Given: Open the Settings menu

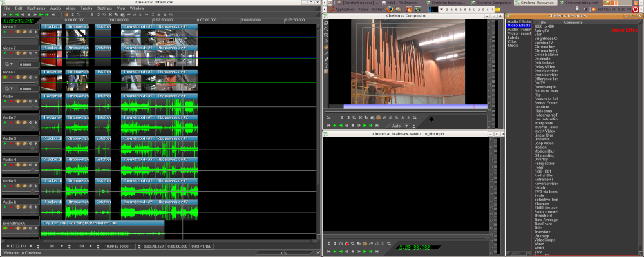Looking at the screenshot, I should (104, 8).
